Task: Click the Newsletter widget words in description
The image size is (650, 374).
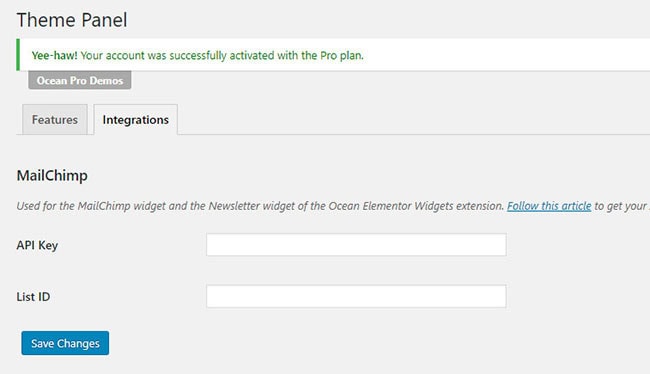Action: point(251,206)
